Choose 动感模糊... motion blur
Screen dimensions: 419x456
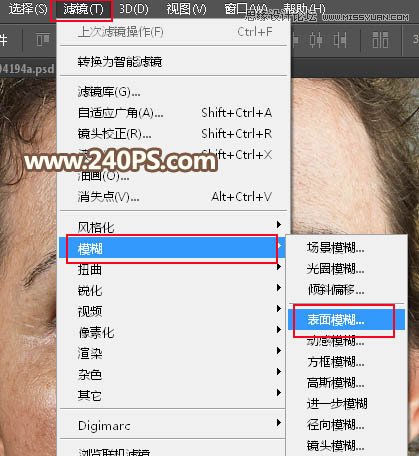[347, 341]
